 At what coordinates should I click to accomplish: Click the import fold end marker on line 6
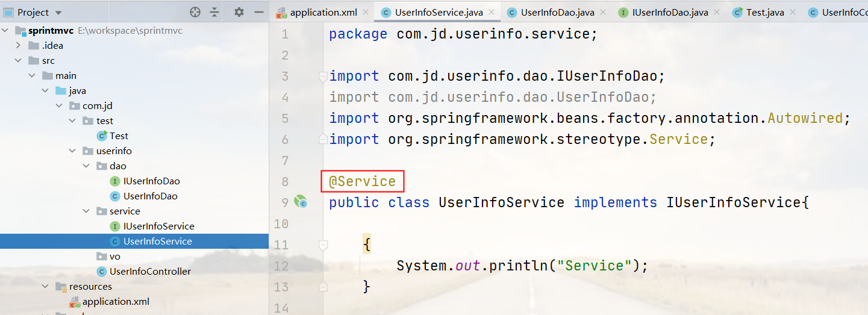pos(323,139)
